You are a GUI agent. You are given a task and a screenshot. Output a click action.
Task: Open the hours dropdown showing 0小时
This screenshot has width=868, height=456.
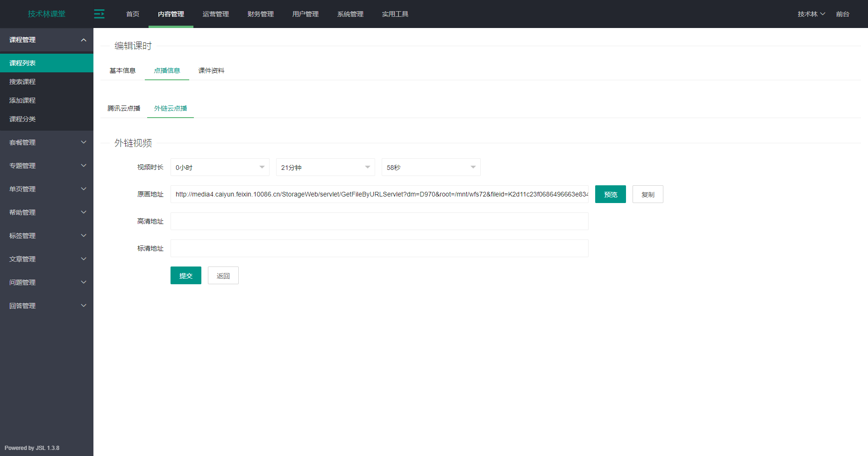click(220, 167)
